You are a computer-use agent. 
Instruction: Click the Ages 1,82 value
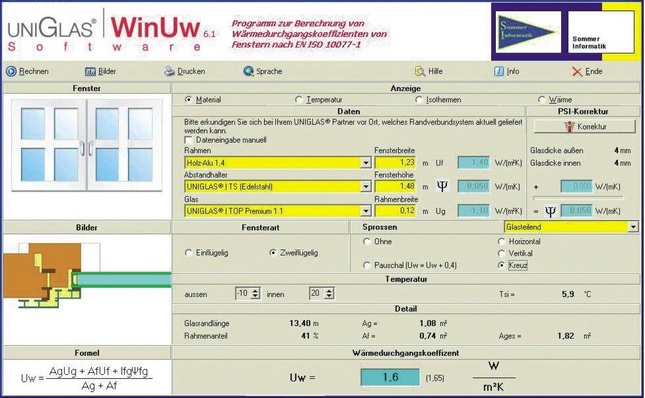566,336
